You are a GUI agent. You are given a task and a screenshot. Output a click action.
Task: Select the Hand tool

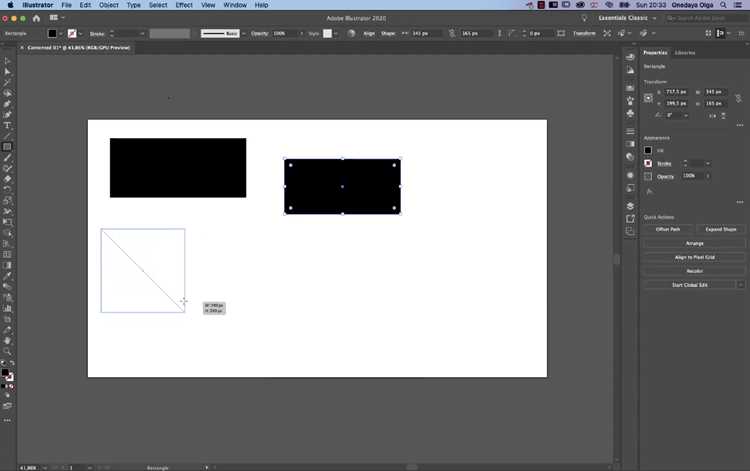click(7, 341)
